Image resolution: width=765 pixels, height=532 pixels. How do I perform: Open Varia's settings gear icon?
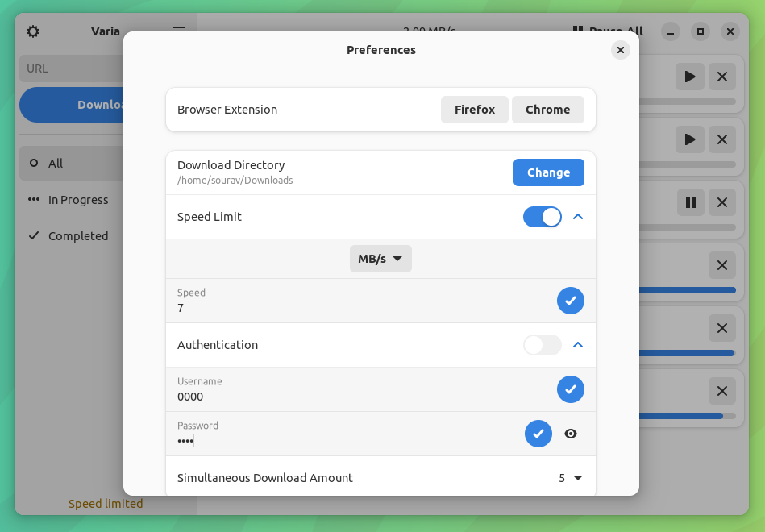click(32, 31)
